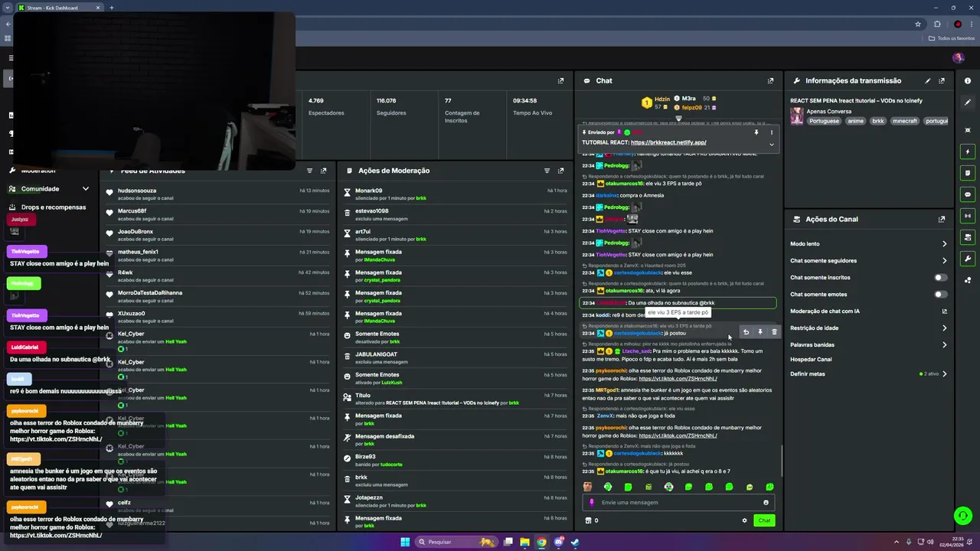Expand the Comunidade sidebar menu
The image size is (980, 551).
85,189
